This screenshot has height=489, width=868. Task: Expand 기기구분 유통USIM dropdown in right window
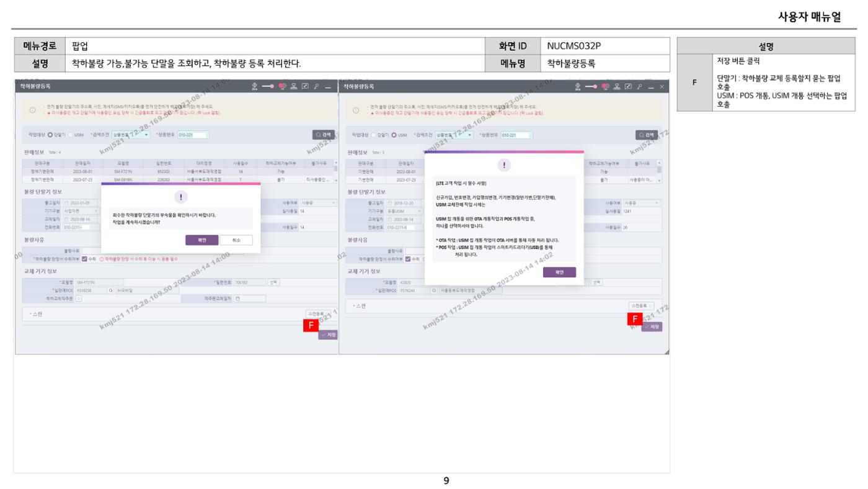coord(405,210)
